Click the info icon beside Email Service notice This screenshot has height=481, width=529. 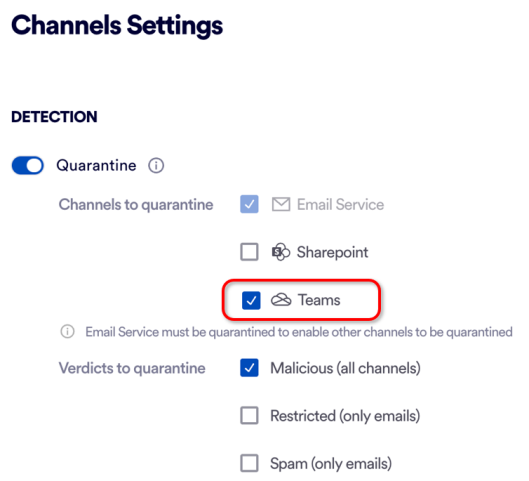(x=67, y=332)
